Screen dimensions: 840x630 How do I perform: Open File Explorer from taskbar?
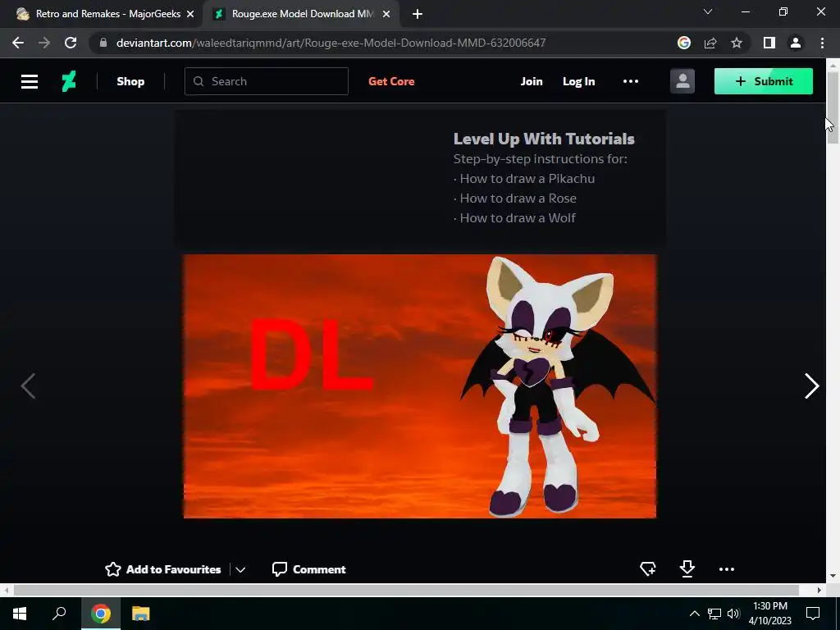tap(141, 614)
